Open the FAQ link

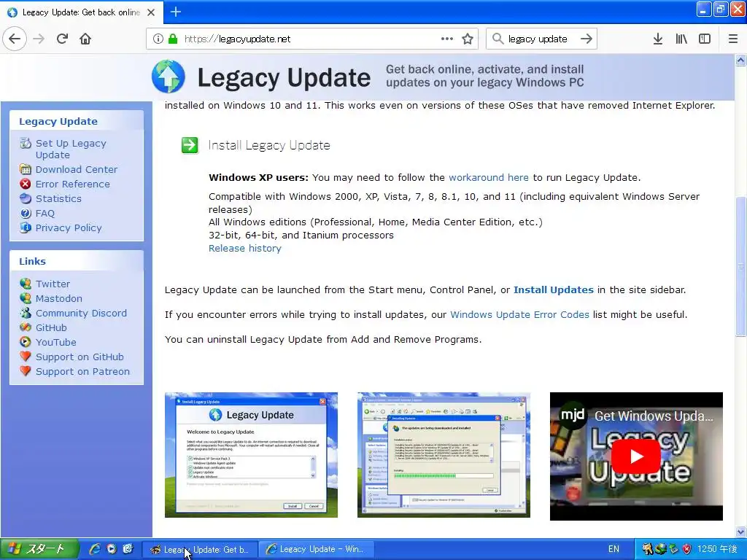pos(44,214)
